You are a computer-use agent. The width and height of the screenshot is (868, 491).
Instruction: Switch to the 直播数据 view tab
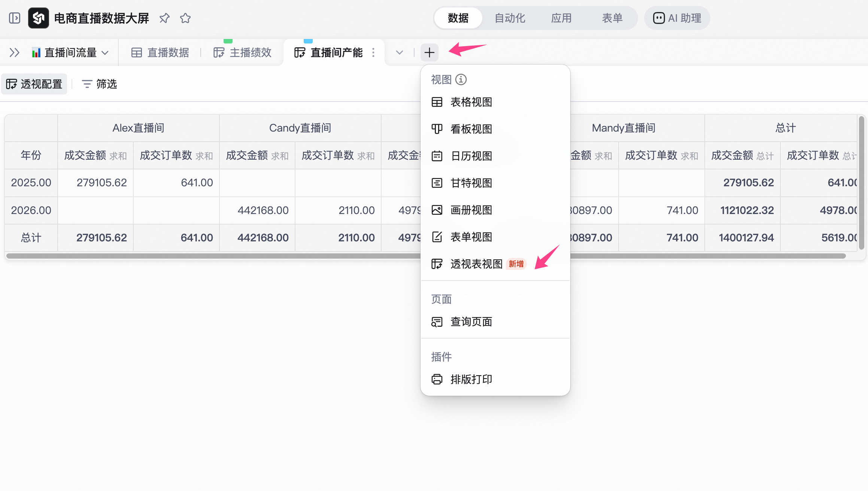pyautogui.click(x=160, y=52)
